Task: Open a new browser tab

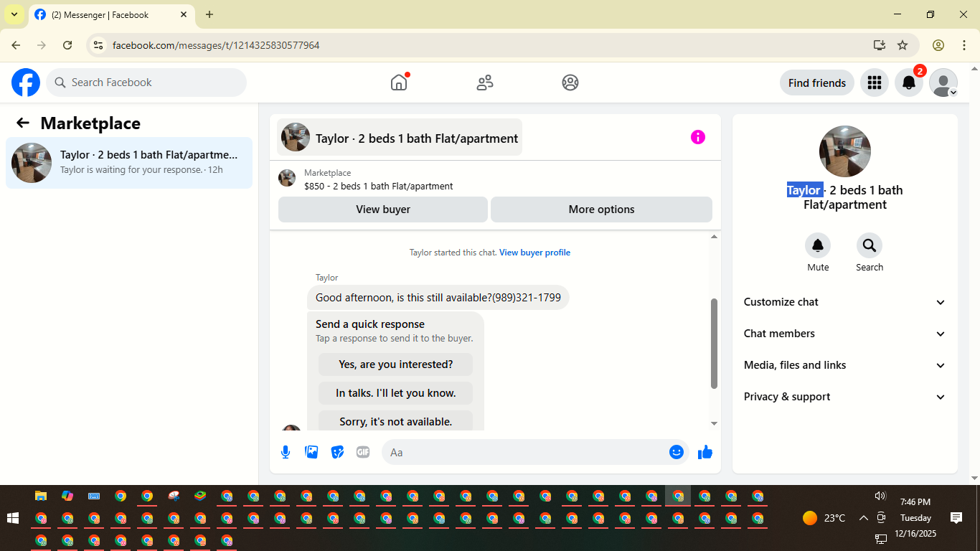Action: point(209,14)
